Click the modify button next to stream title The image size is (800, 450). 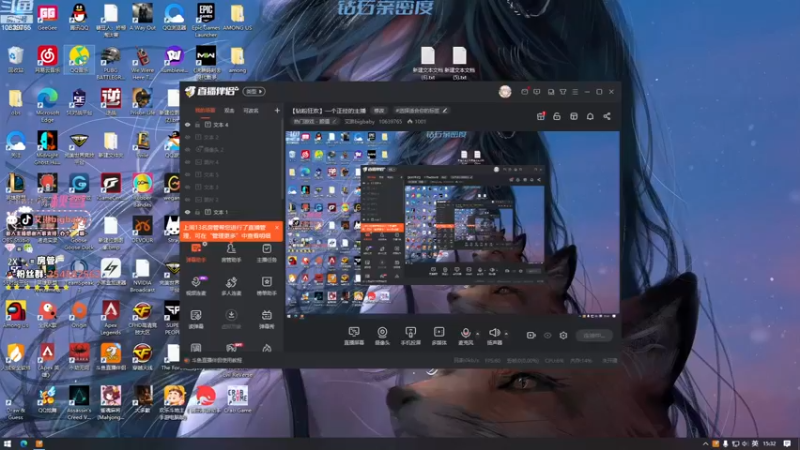379,111
